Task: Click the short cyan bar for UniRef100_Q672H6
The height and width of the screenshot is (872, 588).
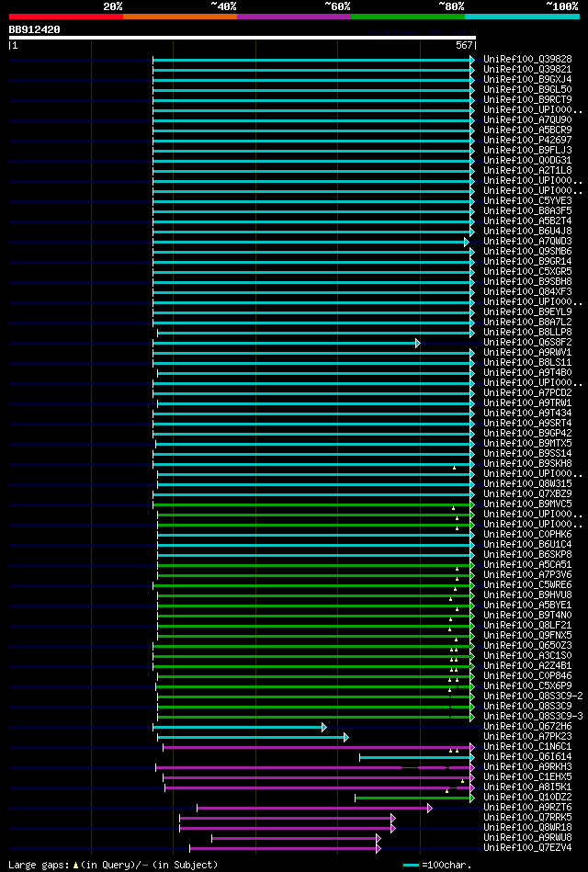Action: click(x=240, y=727)
